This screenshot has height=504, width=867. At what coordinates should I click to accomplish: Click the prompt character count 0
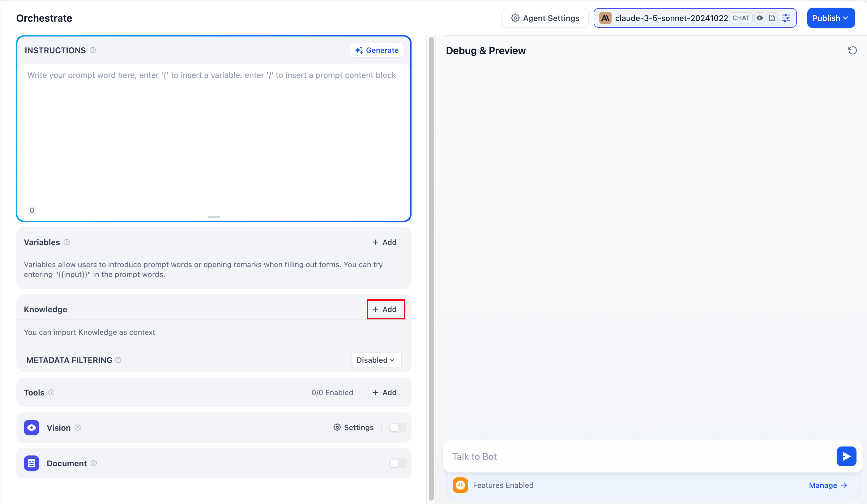coord(32,211)
